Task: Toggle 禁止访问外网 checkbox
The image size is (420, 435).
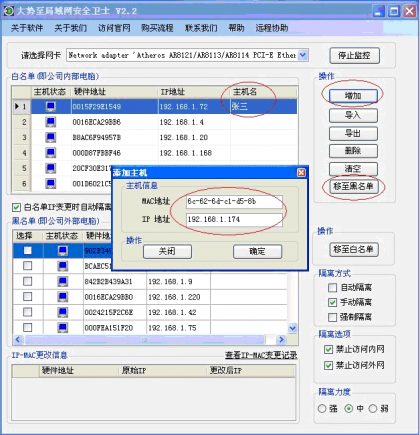Action: [x=328, y=365]
